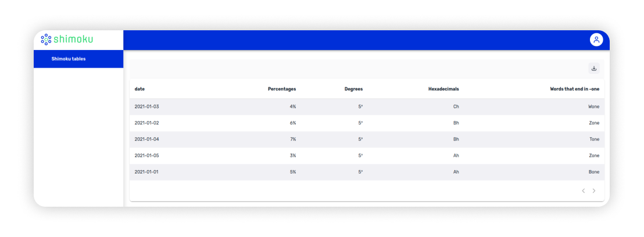Sort by the Degrees column header

(353, 89)
